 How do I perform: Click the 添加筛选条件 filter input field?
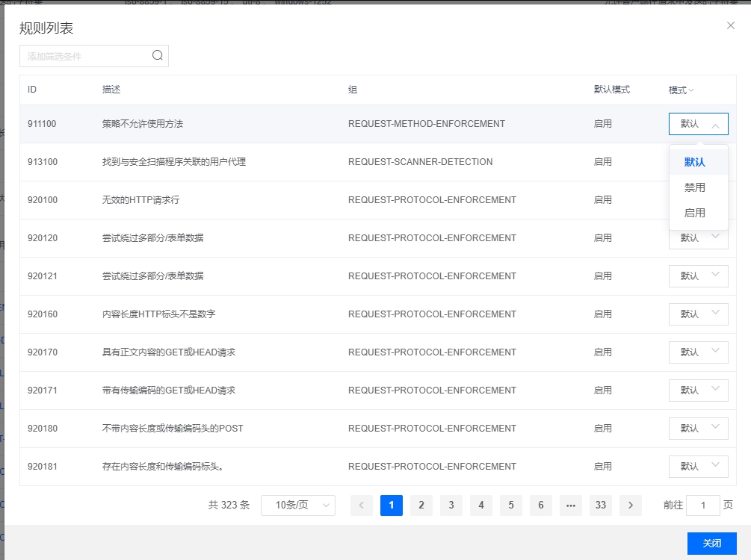tap(86, 56)
